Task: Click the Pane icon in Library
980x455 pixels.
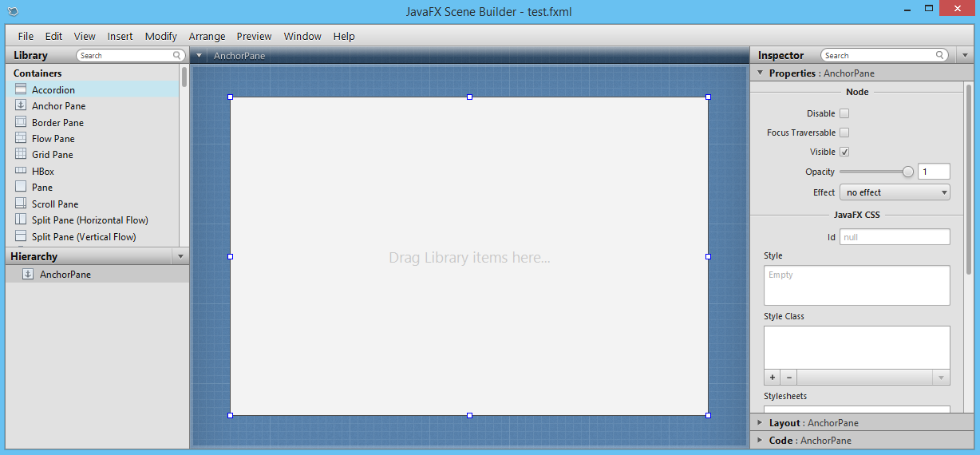Action: pos(21,187)
